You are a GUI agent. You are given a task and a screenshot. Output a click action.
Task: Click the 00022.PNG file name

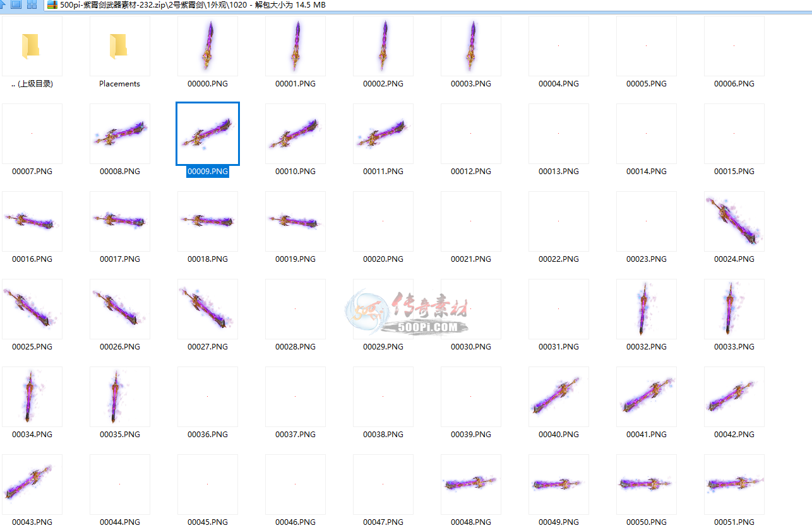559,259
